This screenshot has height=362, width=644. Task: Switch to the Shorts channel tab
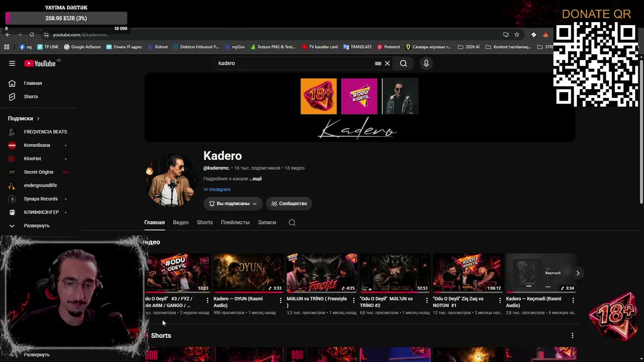tap(205, 222)
